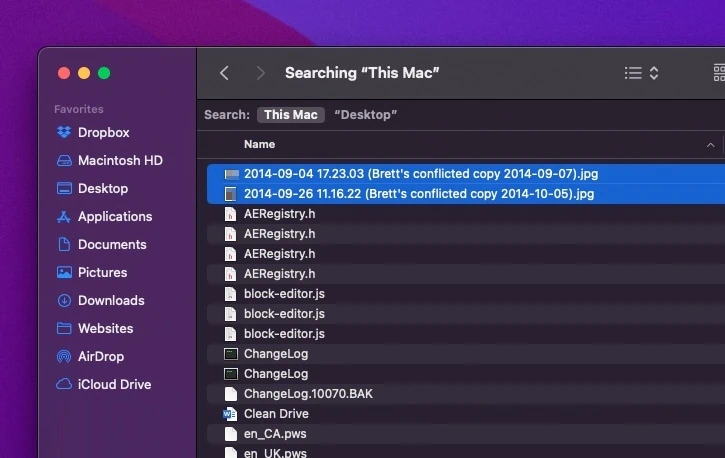Open the iCloud Drive sidebar label
Image resolution: width=725 pixels, height=458 pixels.
tap(114, 385)
